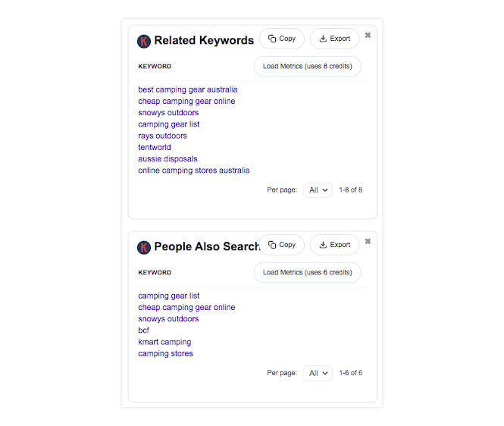Export the People Also Search list
The image size is (504, 426).
334,245
